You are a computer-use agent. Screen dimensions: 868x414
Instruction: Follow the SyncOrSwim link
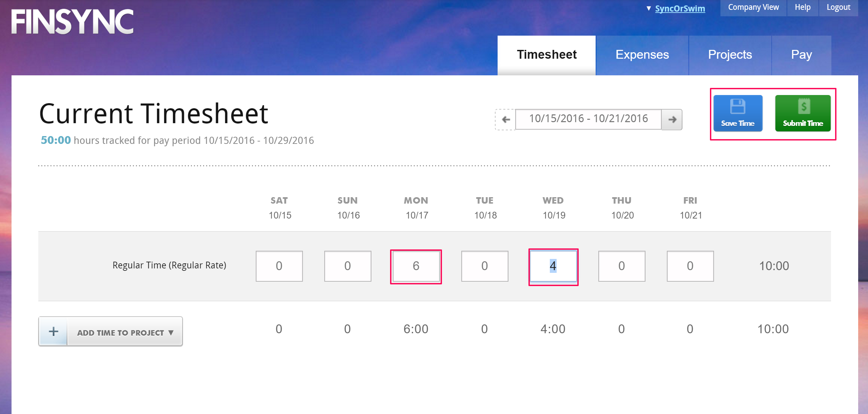(x=680, y=8)
